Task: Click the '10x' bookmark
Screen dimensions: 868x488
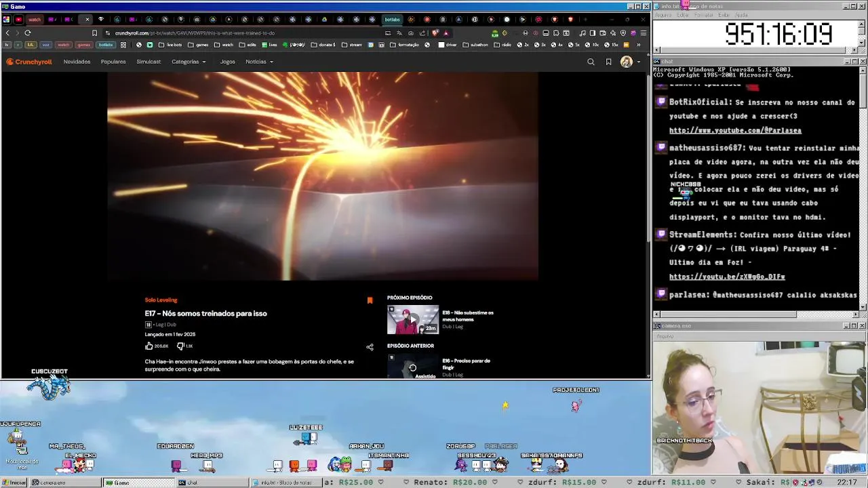Action: coord(593,45)
